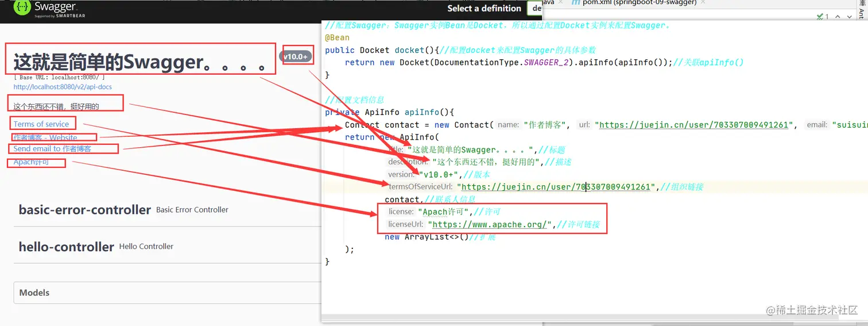Click the licenseUrl apache.org string in code
Viewport: 868px width, 326px height.
(492, 224)
